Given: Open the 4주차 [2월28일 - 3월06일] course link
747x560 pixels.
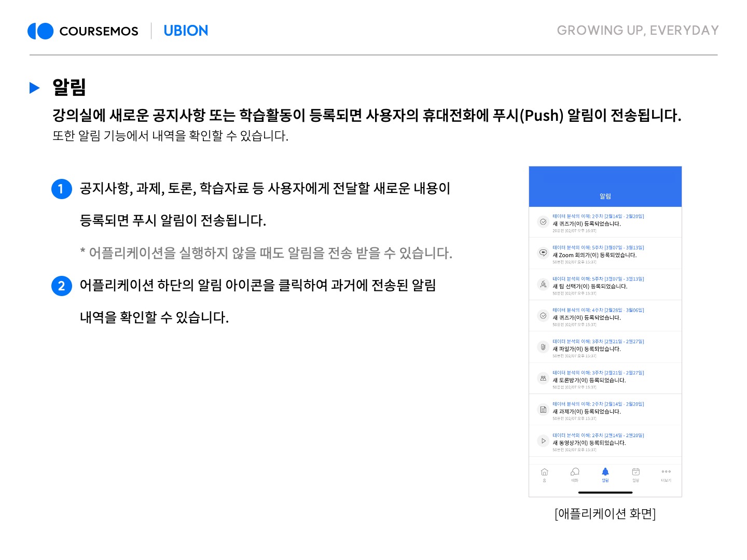Looking at the screenshot, I should (598, 310).
